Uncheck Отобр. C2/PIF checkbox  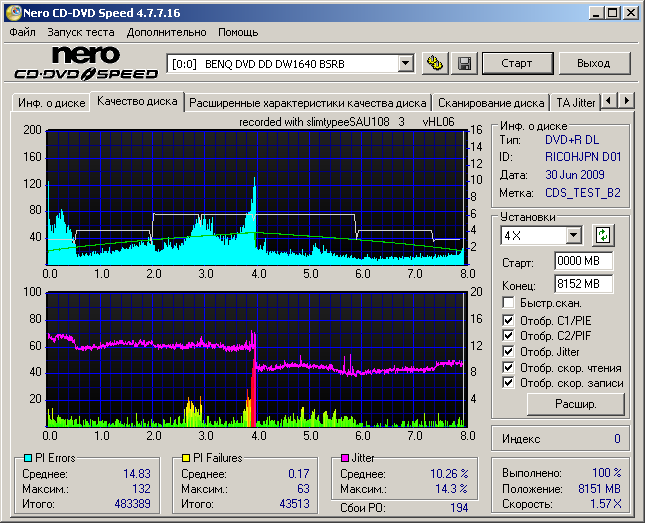tap(508, 335)
